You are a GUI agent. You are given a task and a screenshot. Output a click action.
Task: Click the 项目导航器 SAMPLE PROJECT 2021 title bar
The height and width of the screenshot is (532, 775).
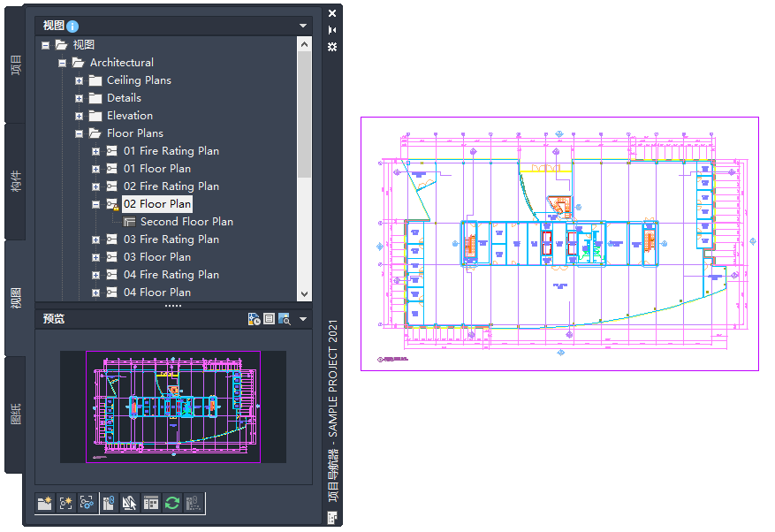tap(332, 411)
